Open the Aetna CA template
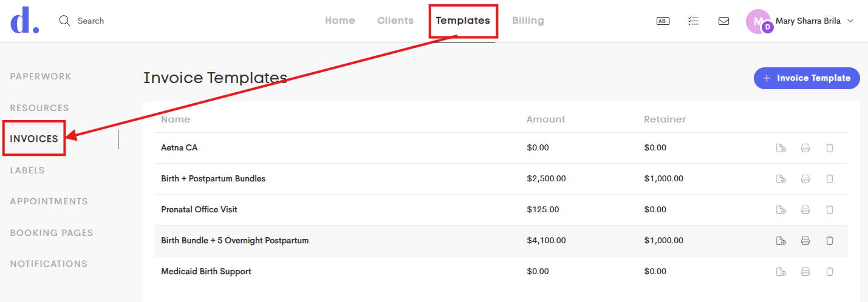This screenshot has width=868, height=302. pos(179,148)
